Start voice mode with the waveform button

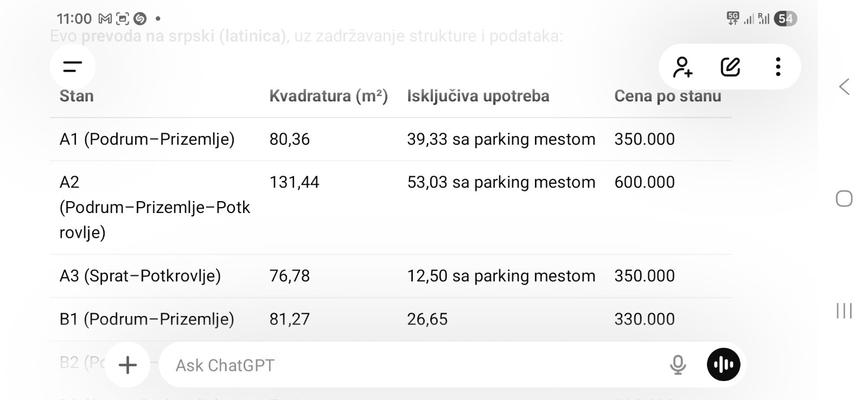coord(724,364)
